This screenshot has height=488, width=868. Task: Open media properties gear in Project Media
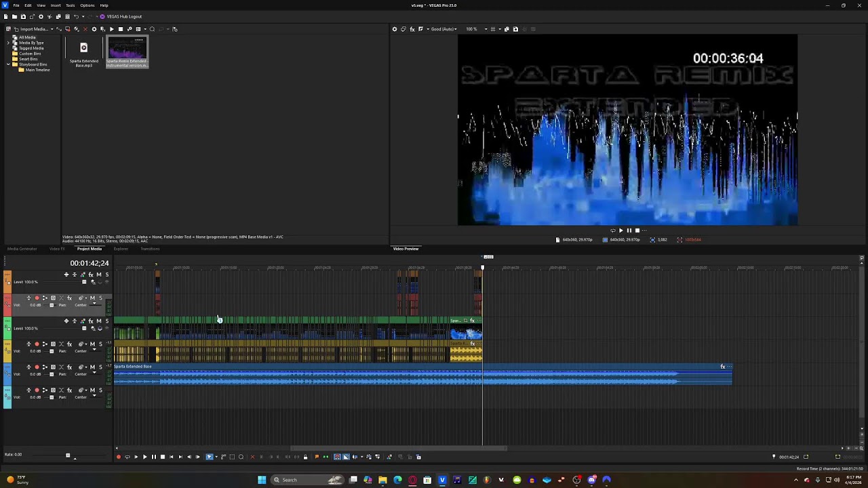pyautogui.click(x=94, y=29)
